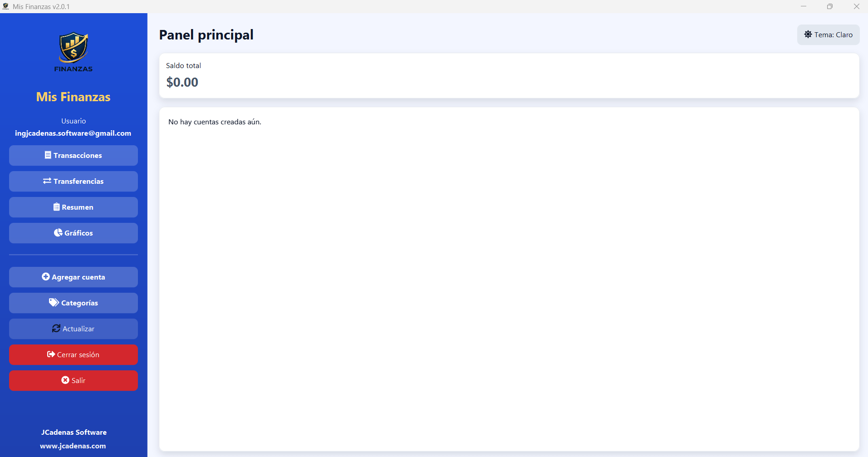The image size is (868, 457).
Task: Click the logout arrow icon for Cerrar sesión
Action: pos(51,354)
